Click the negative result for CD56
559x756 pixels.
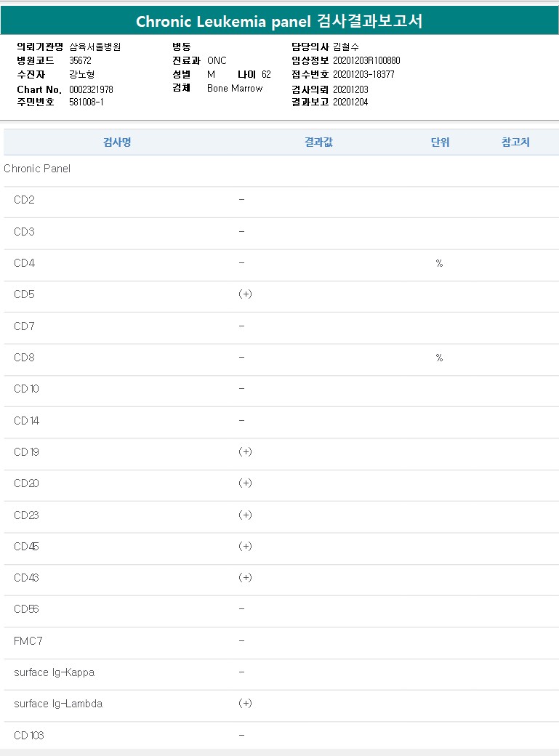[x=241, y=609]
